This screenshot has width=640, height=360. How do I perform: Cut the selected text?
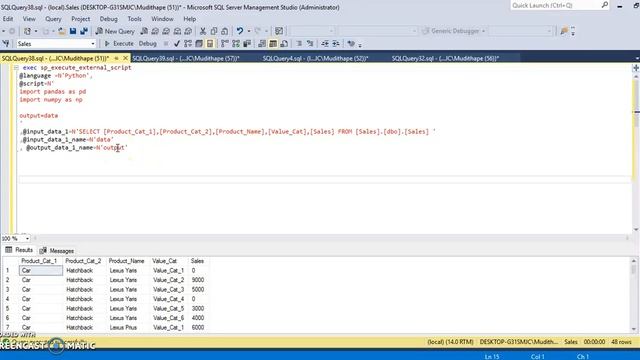point(202,31)
